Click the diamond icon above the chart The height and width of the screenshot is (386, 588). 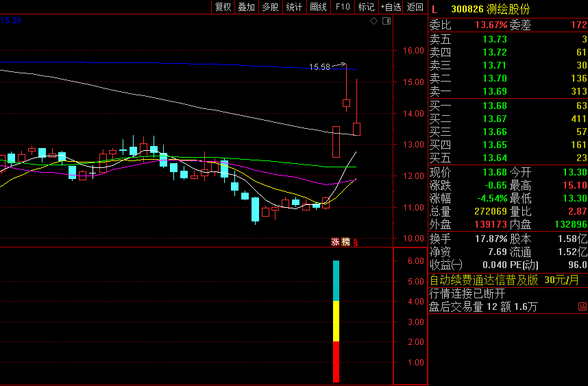coord(374,21)
